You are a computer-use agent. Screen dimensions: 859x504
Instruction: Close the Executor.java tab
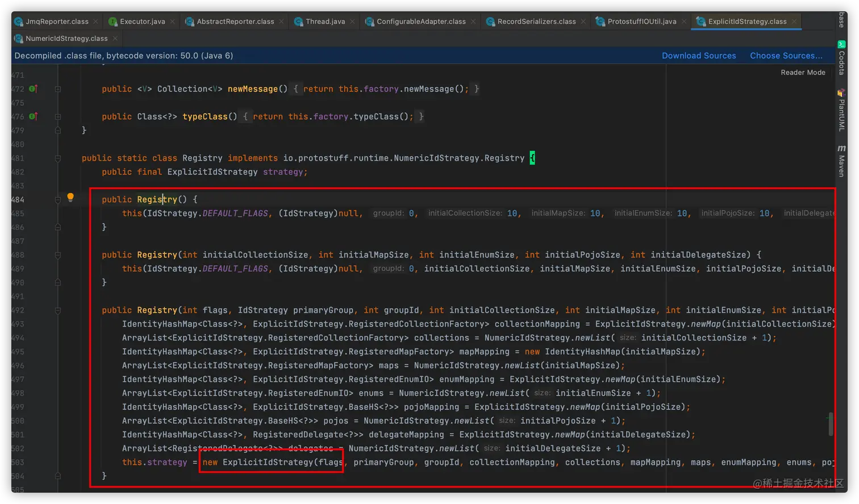pyautogui.click(x=172, y=22)
